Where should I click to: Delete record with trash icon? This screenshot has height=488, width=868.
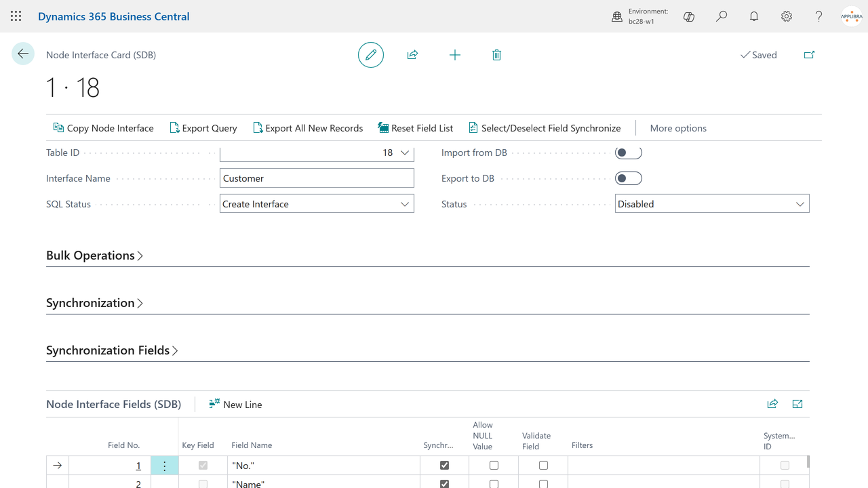[496, 55]
